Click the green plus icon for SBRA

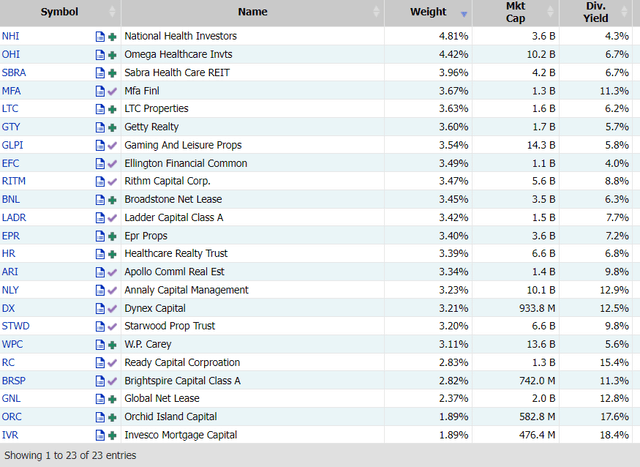112,73
